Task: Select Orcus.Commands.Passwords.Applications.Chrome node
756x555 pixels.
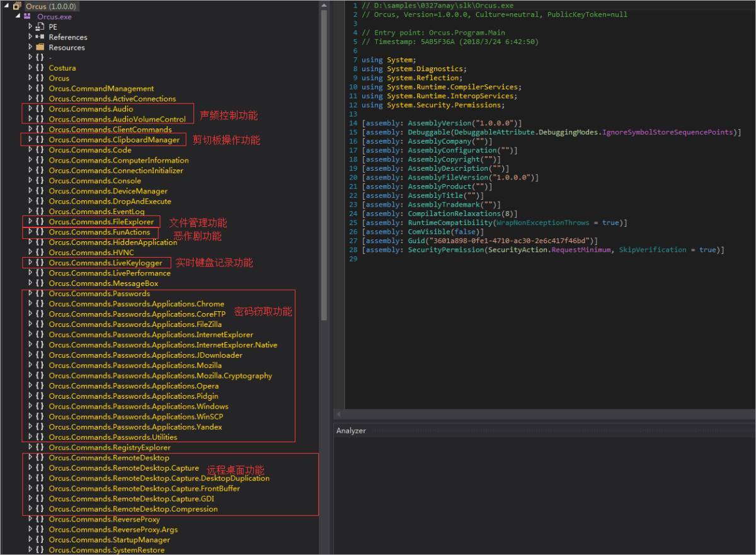Action: (136, 304)
